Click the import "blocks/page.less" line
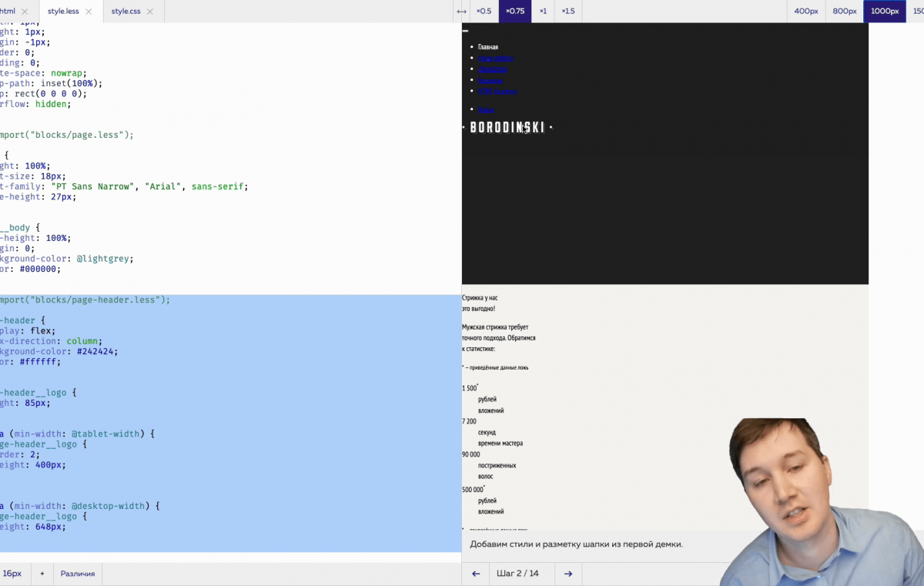The width and height of the screenshot is (924, 586). (67, 135)
